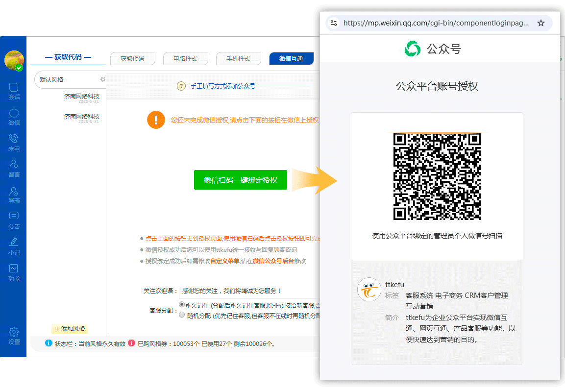Click the authorization QR code image

pyautogui.click(x=437, y=176)
